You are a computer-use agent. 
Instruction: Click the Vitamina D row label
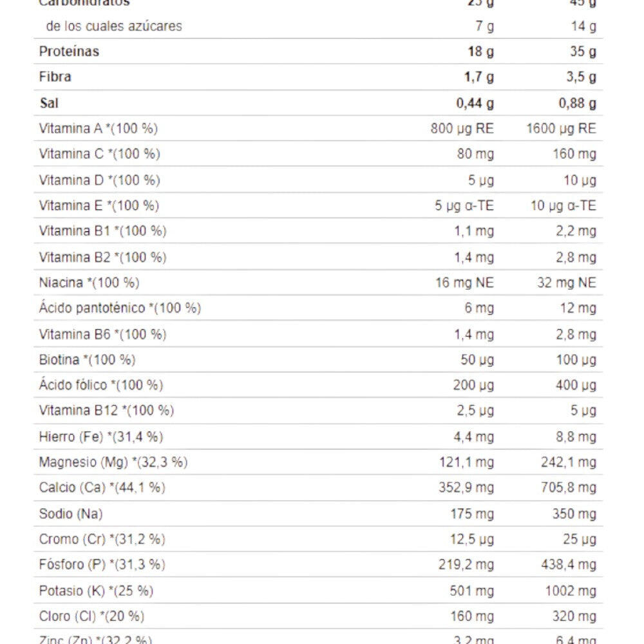click(x=99, y=180)
